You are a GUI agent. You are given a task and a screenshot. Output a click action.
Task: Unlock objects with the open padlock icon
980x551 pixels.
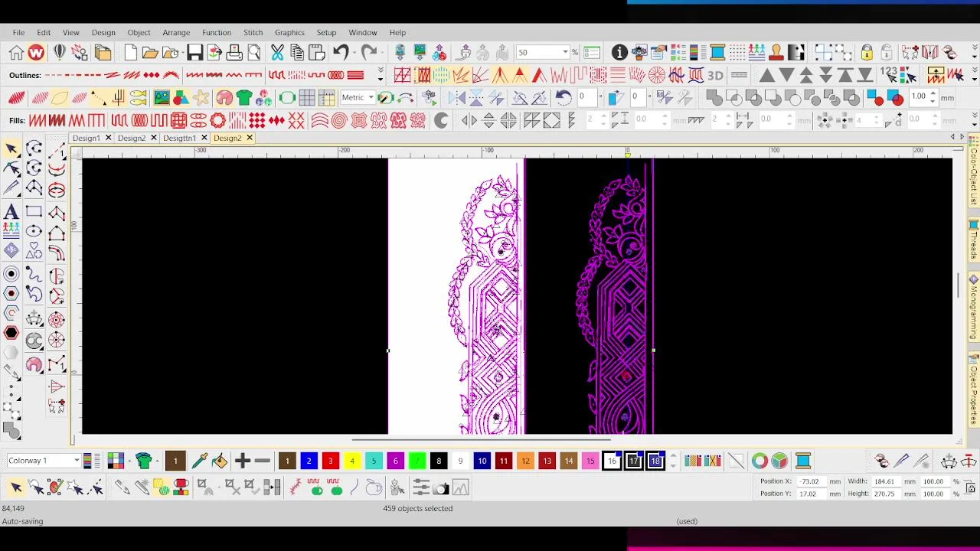887,52
